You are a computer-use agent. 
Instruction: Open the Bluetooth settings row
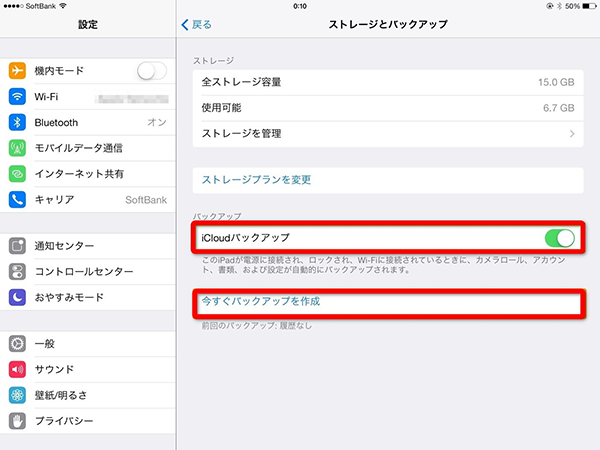click(x=88, y=122)
